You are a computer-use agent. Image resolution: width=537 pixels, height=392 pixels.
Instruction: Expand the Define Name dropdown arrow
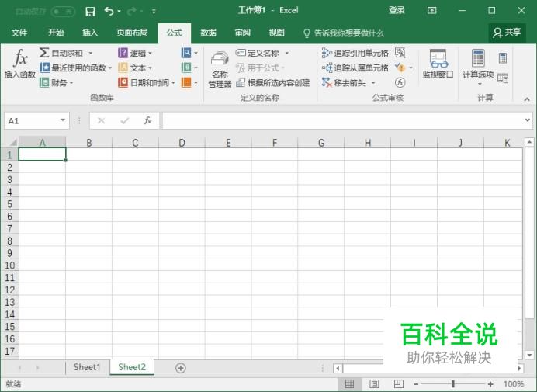coord(286,53)
